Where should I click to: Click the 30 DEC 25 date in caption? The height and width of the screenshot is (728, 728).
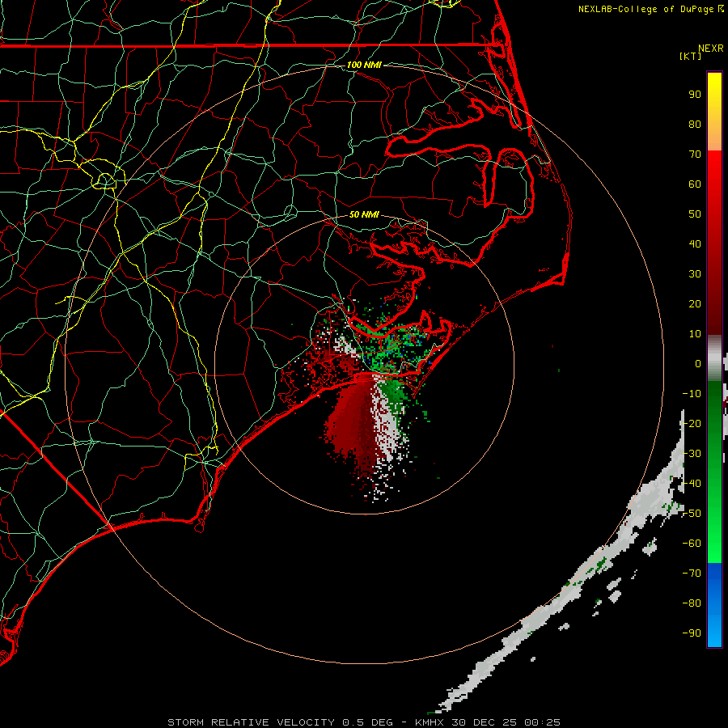coord(485,722)
